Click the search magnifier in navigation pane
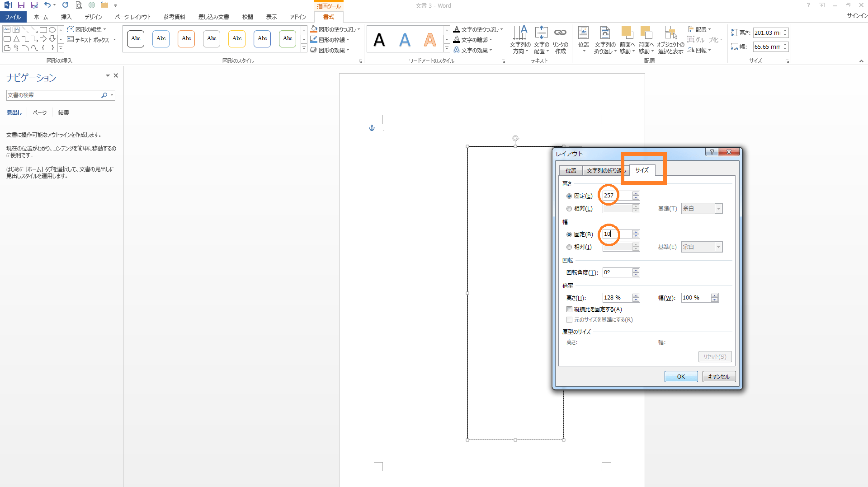This screenshot has height=487, width=868. (104, 95)
